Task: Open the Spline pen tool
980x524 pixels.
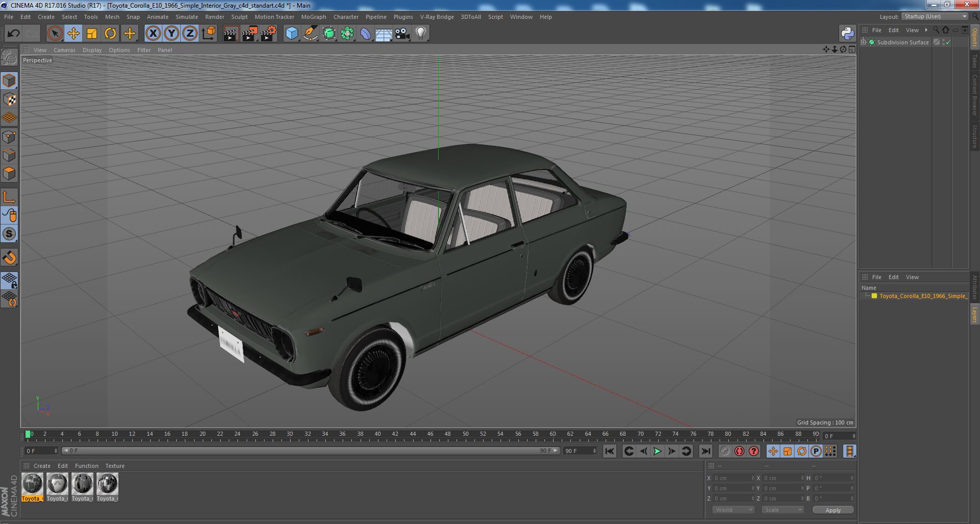Action: [310, 34]
